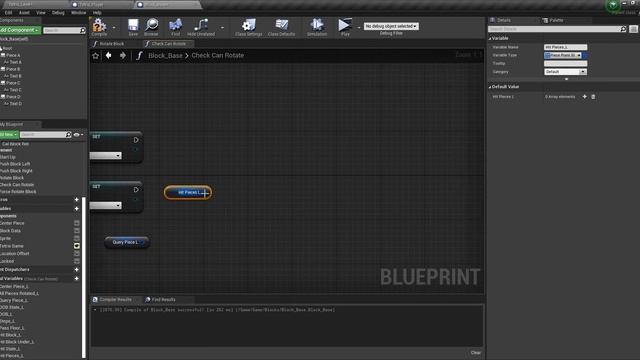640x360 pixels.
Task: Toggle Location Offset variable editable eye
Action: [x=77, y=253]
